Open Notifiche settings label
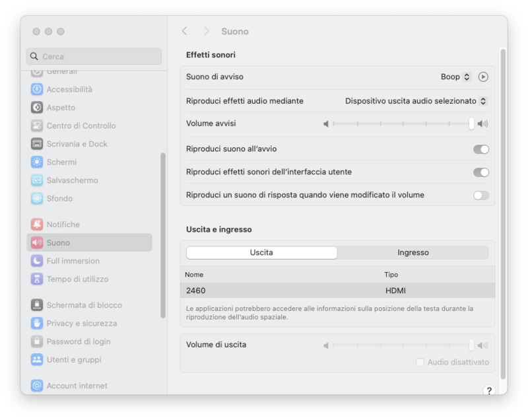 (63, 225)
